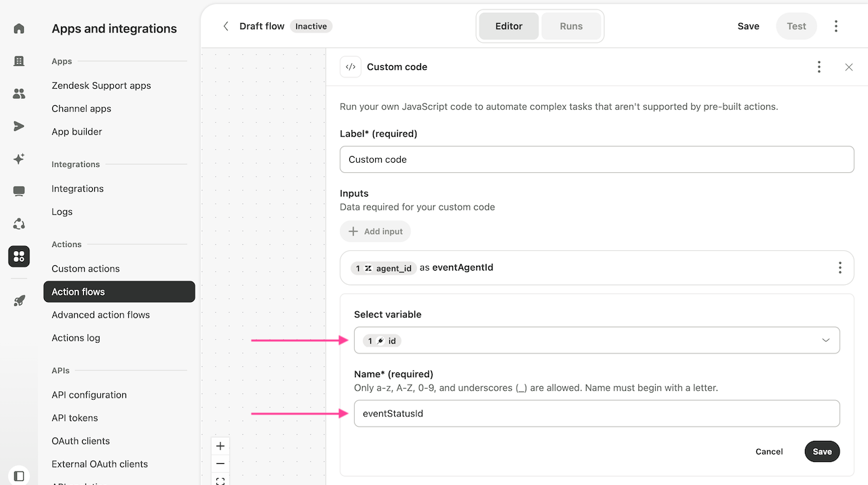Click the Inactive status badge
868x485 pixels.
click(311, 26)
